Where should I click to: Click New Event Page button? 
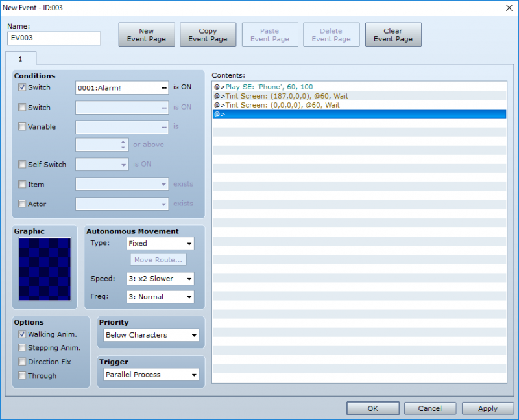(x=147, y=35)
